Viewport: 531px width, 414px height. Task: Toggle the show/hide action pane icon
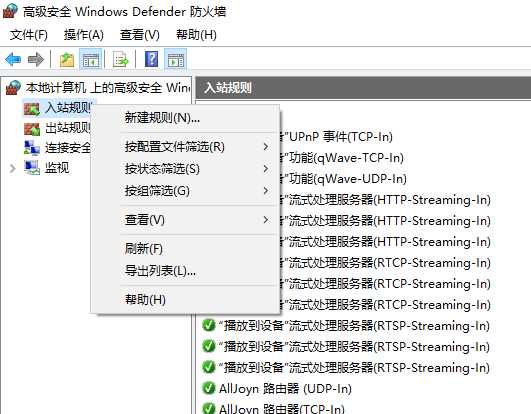[x=175, y=60]
